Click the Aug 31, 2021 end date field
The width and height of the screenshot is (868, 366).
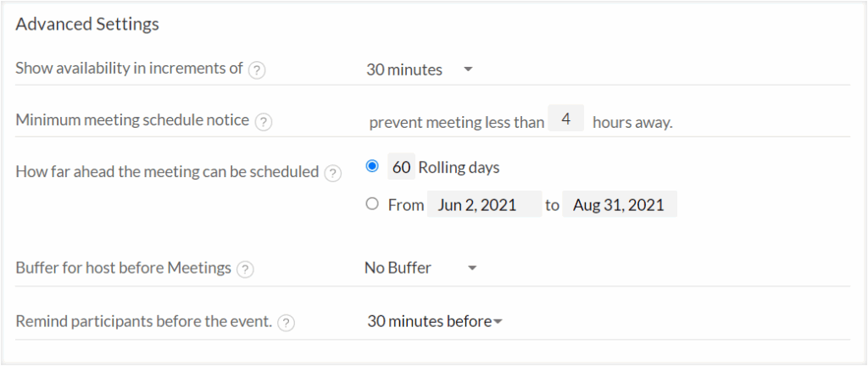tap(620, 204)
